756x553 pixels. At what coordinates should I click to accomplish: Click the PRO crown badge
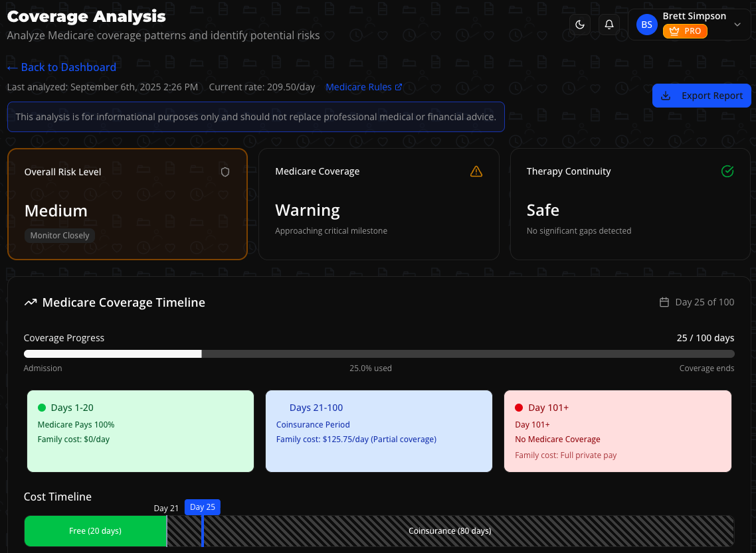pos(685,31)
